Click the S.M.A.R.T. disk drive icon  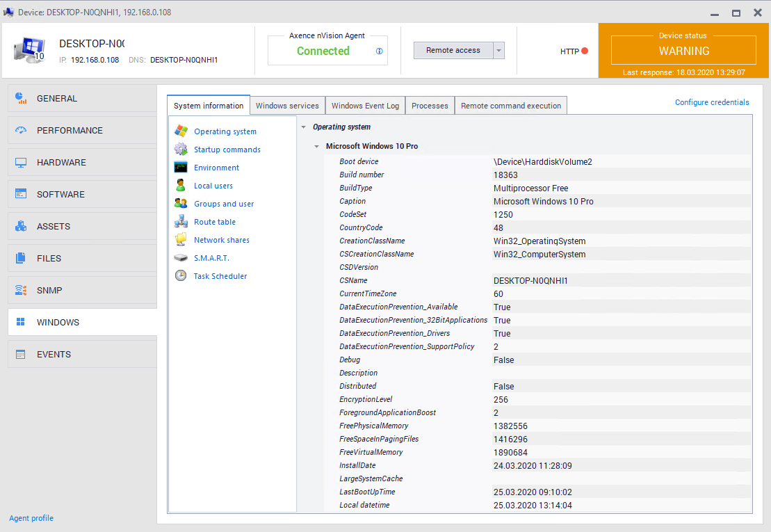pos(181,257)
